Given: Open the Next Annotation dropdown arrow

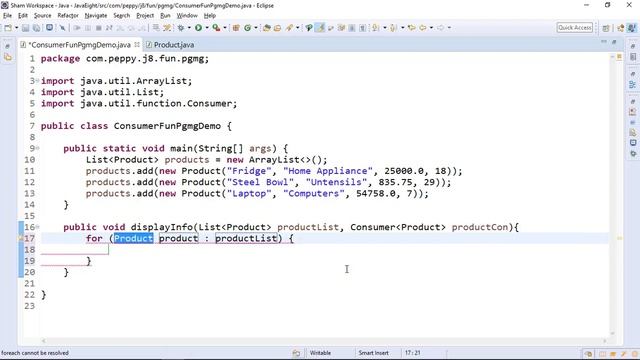Looking at the screenshot, I should pyautogui.click(x=384, y=28).
